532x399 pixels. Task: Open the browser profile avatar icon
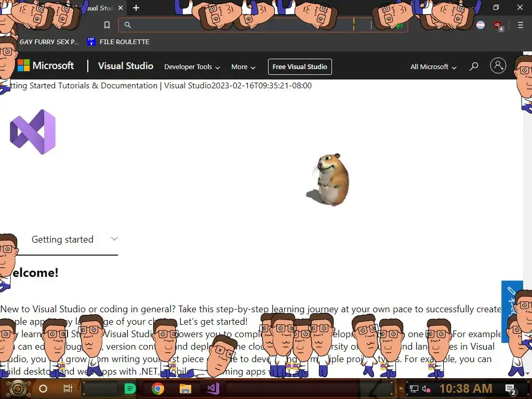click(481, 25)
